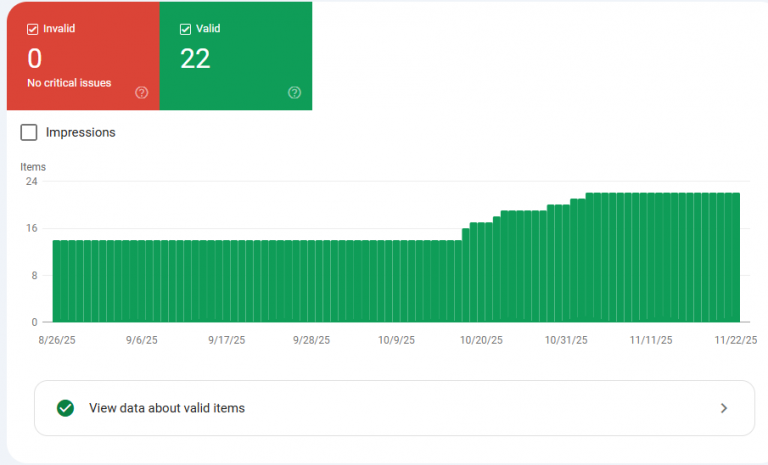Click the 10/31/25 date label

click(566, 340)
